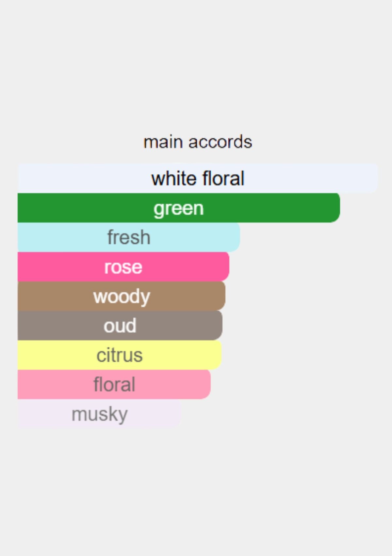Click the "woody" text label
Screen dimensions: 392x556
(x=122, y=297)
